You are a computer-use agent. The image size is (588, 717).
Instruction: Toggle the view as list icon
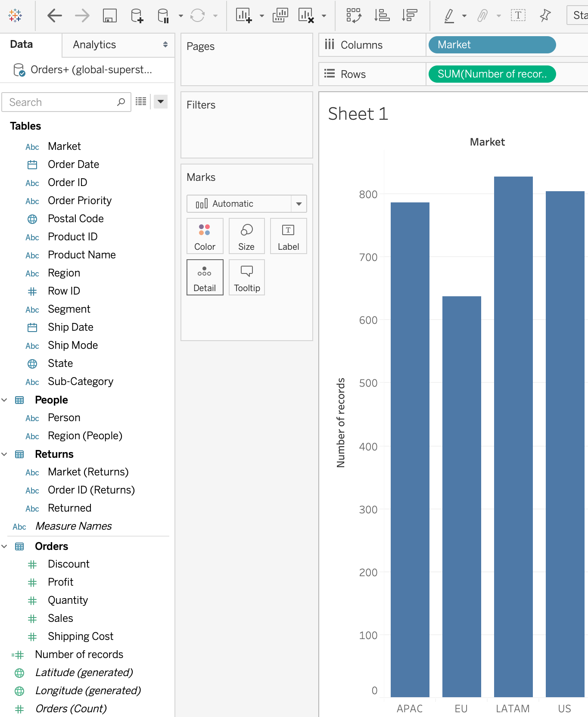pyautogui.click(x=141, y=102)
